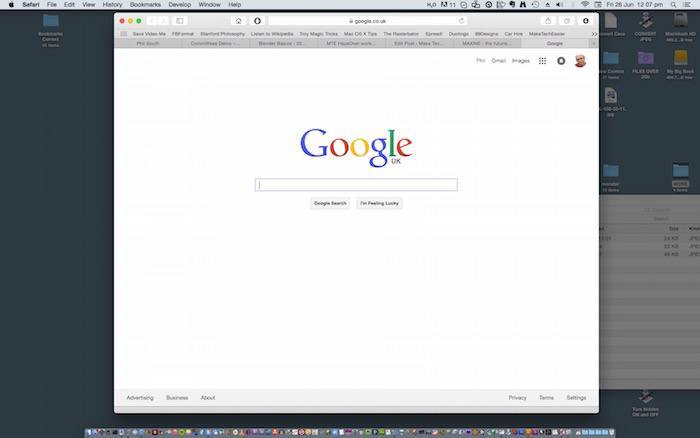Select the My Big Book desktop drive

(680, 65)
